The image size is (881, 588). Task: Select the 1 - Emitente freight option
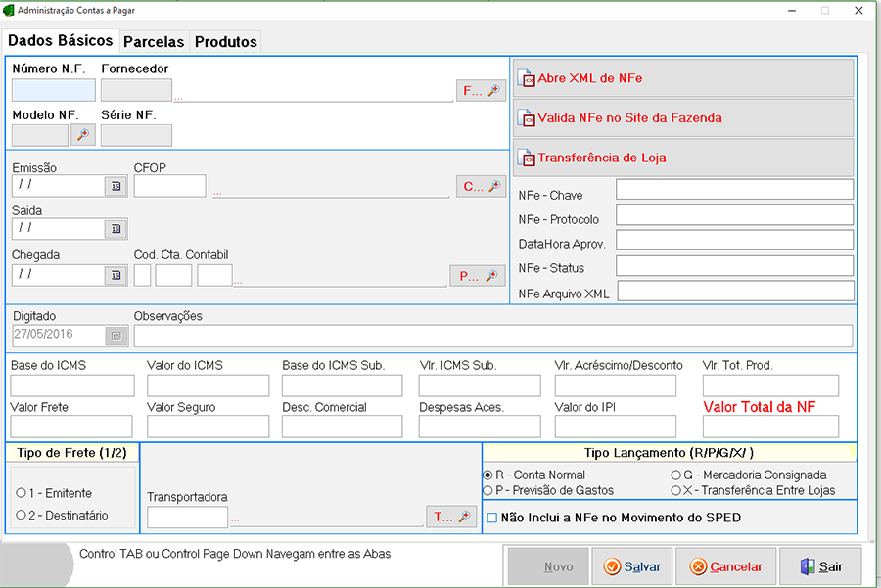point(21,493)
